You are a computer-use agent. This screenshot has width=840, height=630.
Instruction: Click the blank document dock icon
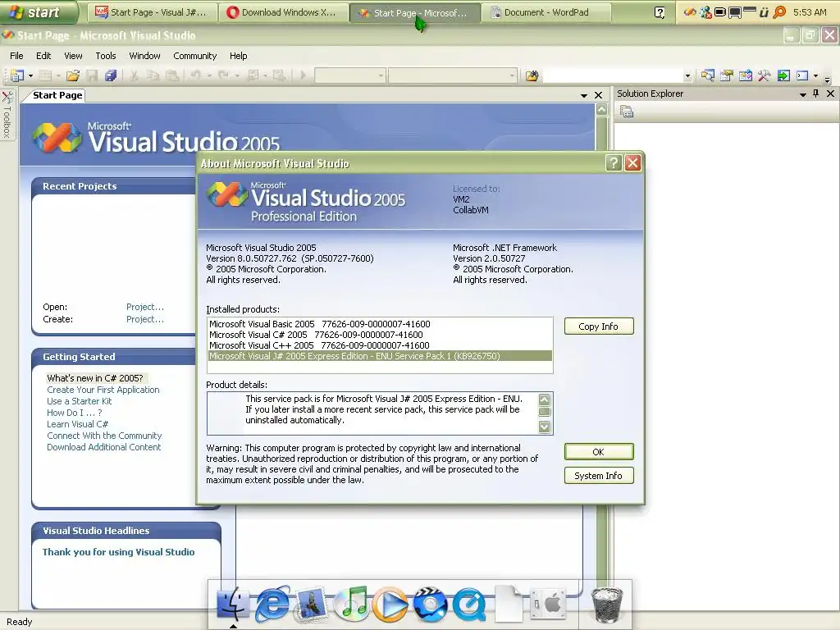509,604
